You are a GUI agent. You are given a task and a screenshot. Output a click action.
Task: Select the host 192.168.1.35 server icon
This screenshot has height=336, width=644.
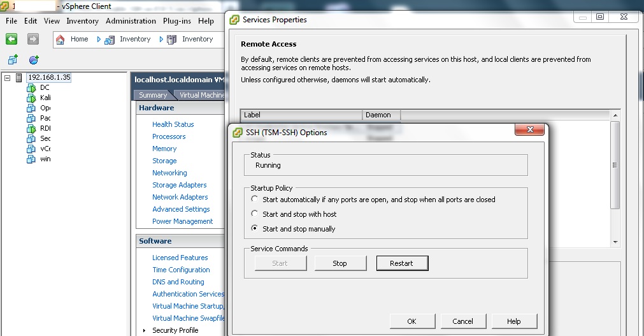[x=19, y=78]
